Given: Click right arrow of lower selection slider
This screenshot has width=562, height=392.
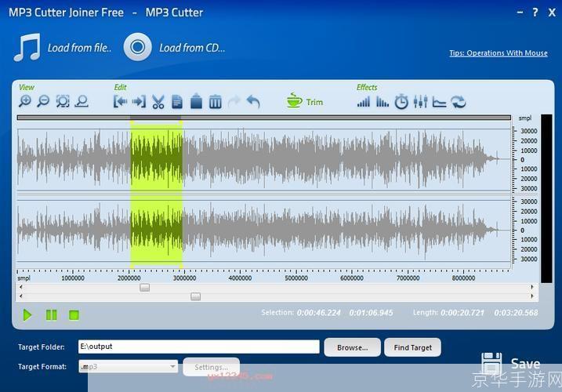Looking at the screenshot, I should [532, 296].
